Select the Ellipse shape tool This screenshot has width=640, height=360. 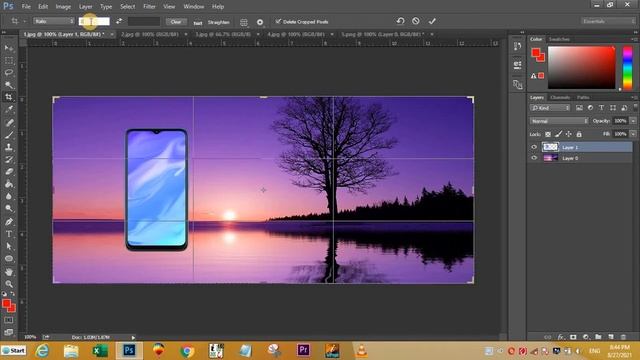tap(9, 259)
